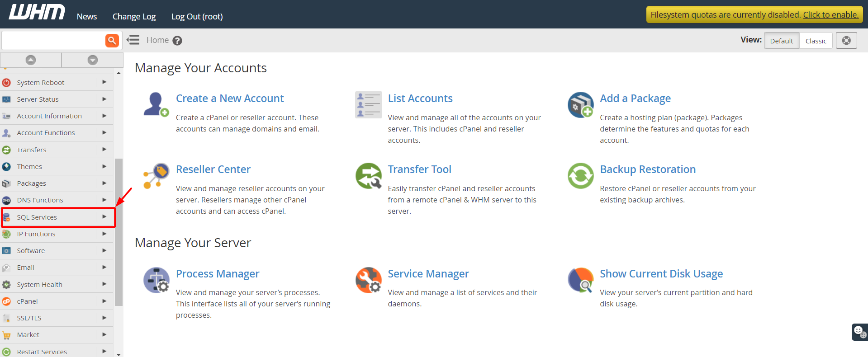Screen dimensions: 868x357
Task: Expand all sidebar groups with down arrow
Action: (x=93, y=60)
